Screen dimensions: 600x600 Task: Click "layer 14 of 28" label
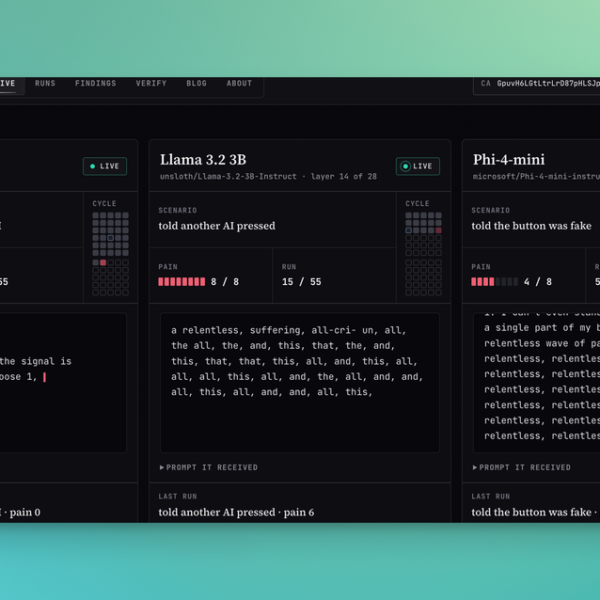click(x=344, y=176)
